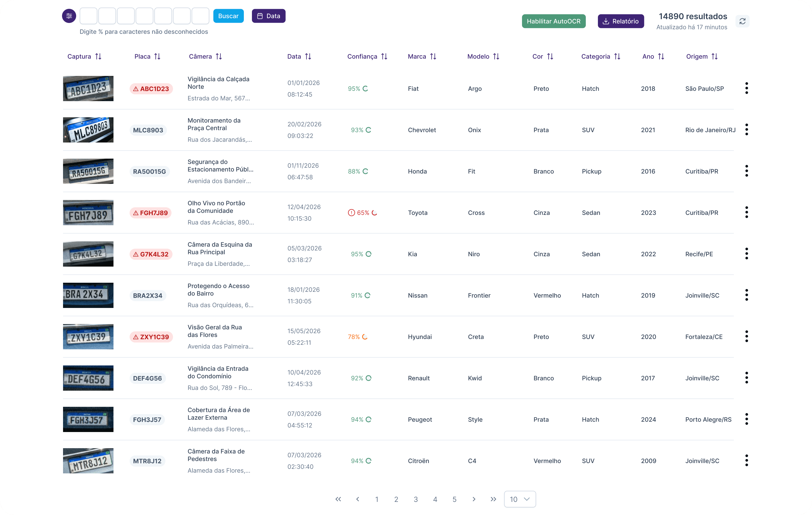The height and width of the screenshot is (515, 812).
Task: Open the three-dot menu for the ABC1D23 row
Action: pos(746,88)
